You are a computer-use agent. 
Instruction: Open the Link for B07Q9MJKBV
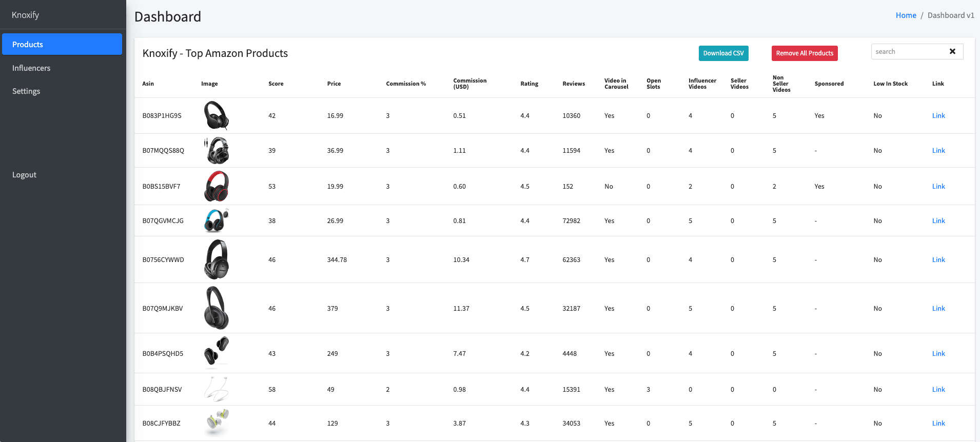tap(938, 308)
